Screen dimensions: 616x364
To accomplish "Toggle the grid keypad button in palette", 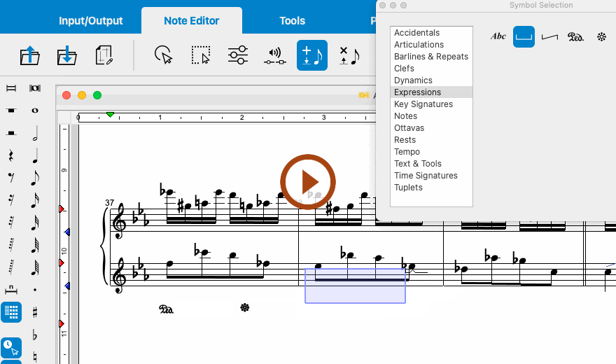I will tap(11, 312).
